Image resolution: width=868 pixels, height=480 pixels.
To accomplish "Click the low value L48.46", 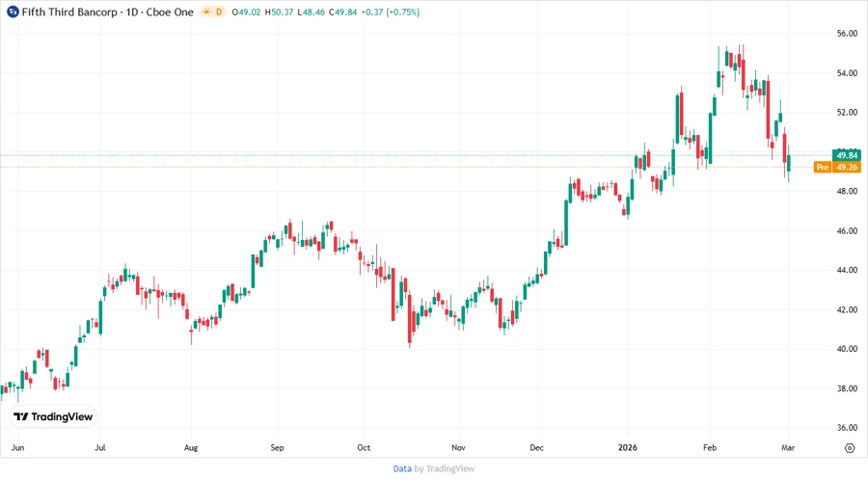I will (x=312, y=13).
